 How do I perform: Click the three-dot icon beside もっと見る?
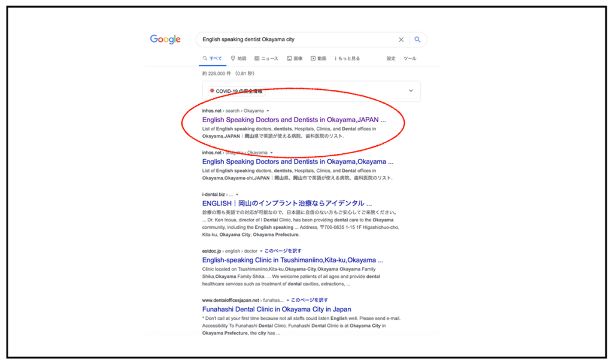[x=335, y=58]
